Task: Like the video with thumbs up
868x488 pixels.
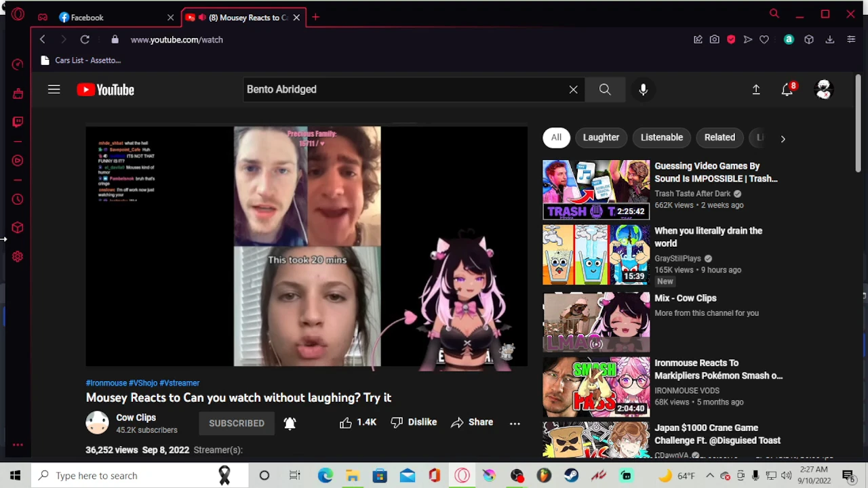Action: click(346, 422)
